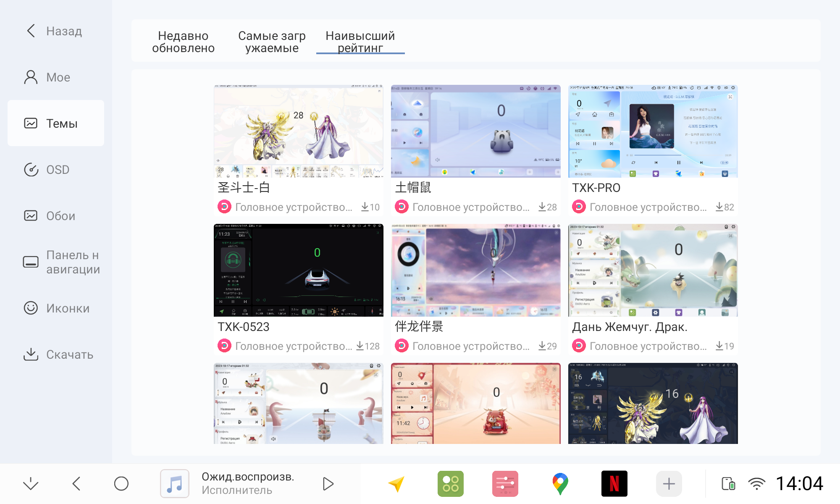Screen dimensions: 840x504
Task: Open the TXK-0523 dark theme thumbnail
Action: 299,270
